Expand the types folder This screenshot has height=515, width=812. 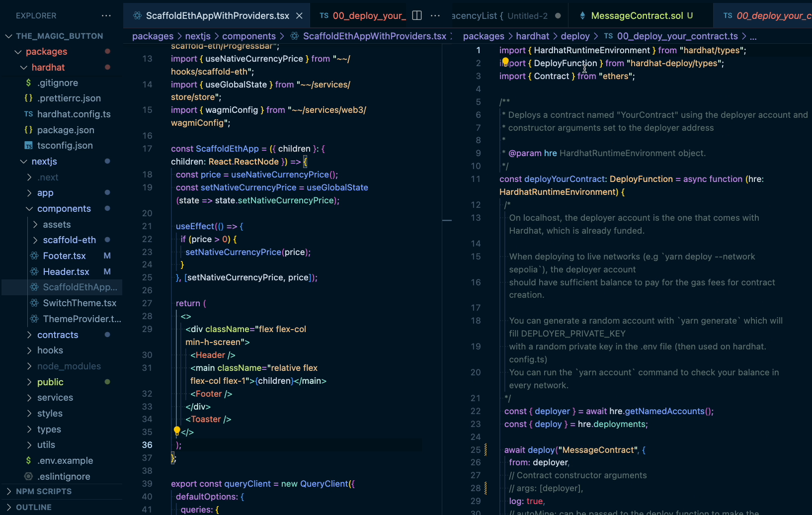point(29,429)
